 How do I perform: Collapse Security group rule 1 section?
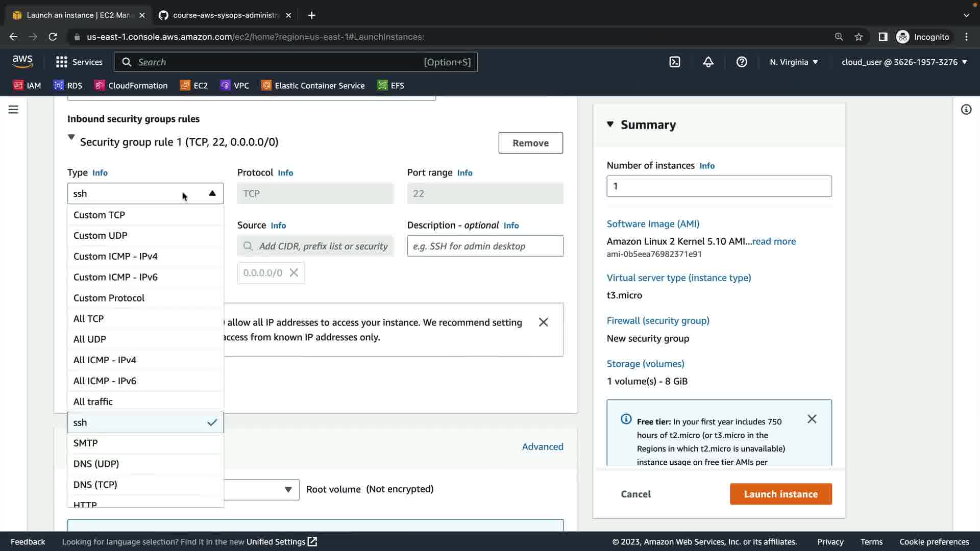click(71, 138)
